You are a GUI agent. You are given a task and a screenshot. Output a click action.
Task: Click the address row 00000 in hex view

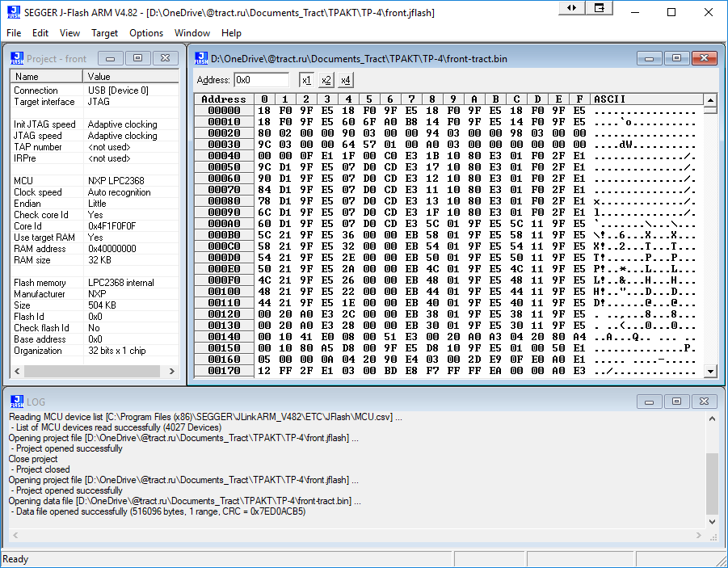[224, 111]
